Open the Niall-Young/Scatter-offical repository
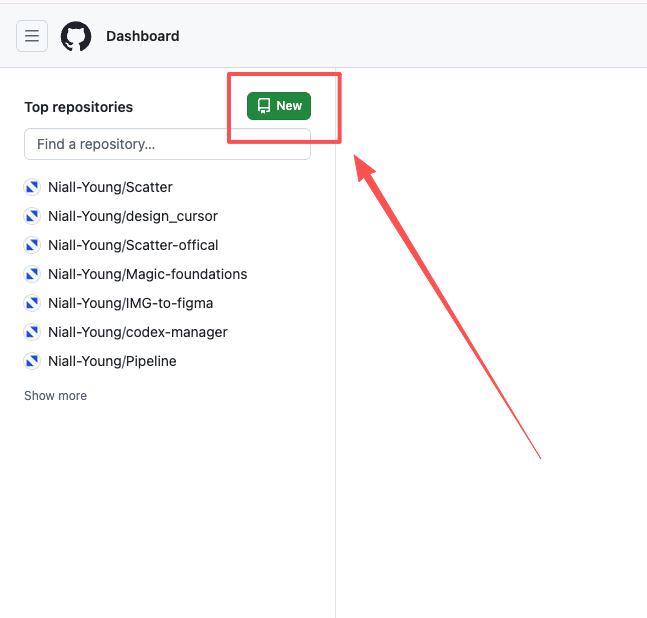Image resolution: width=647 pixels, height=618 pixels. (x=133, y=245)
